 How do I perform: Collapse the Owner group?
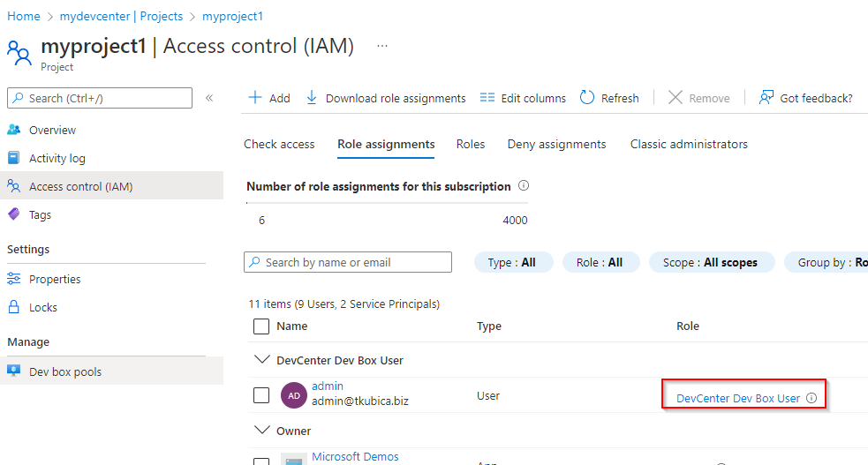click(x=261, y=431)
